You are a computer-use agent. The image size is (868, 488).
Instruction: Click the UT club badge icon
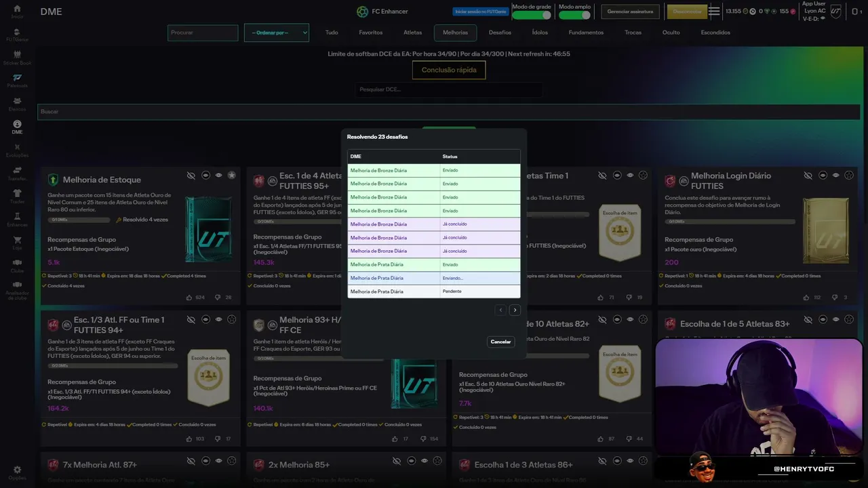[x=836, y=11]
